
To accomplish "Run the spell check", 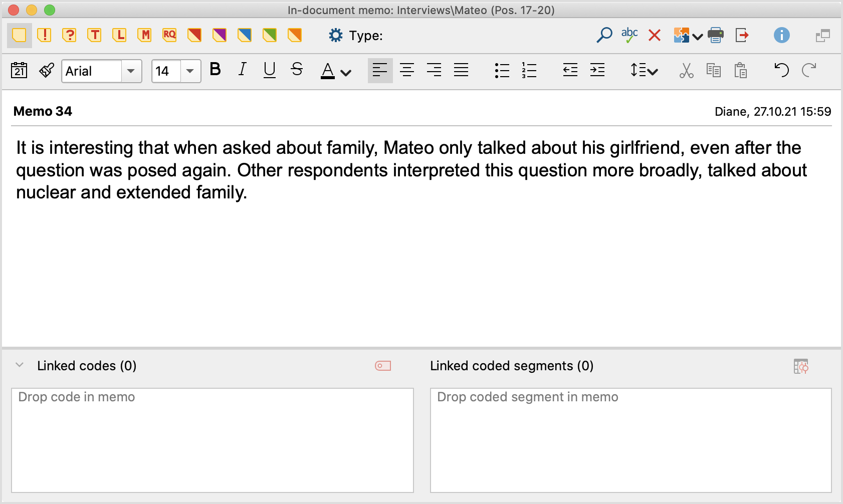I will tap(629, 35).
